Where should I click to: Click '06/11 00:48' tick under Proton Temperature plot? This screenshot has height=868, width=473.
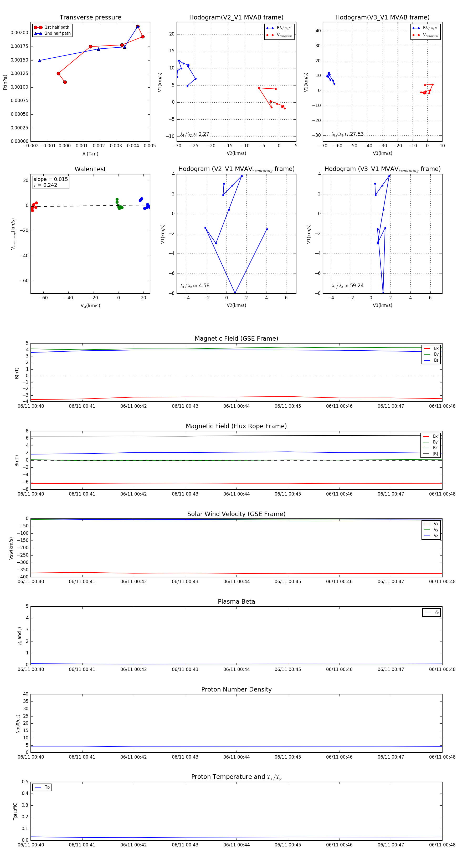pos(442,845)
